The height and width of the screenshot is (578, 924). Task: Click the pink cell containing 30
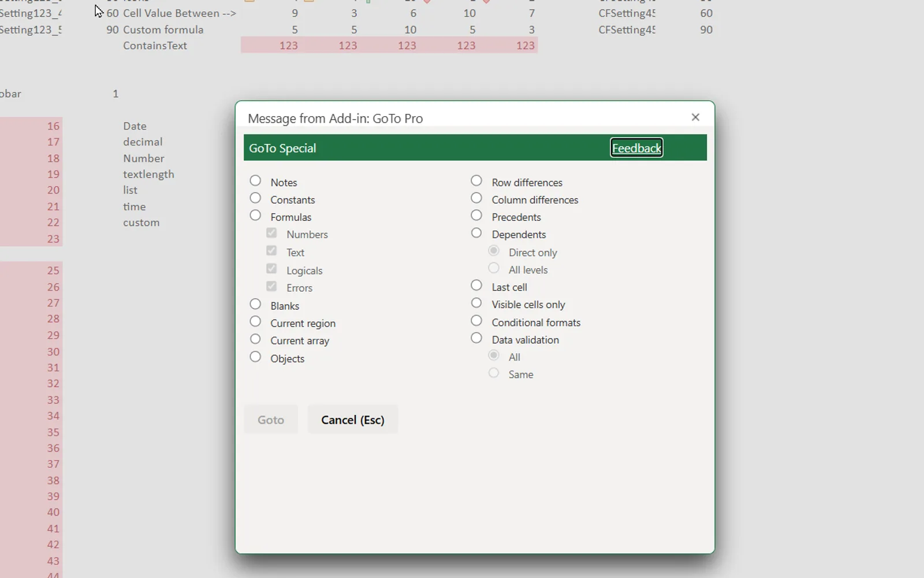(31, 351)
